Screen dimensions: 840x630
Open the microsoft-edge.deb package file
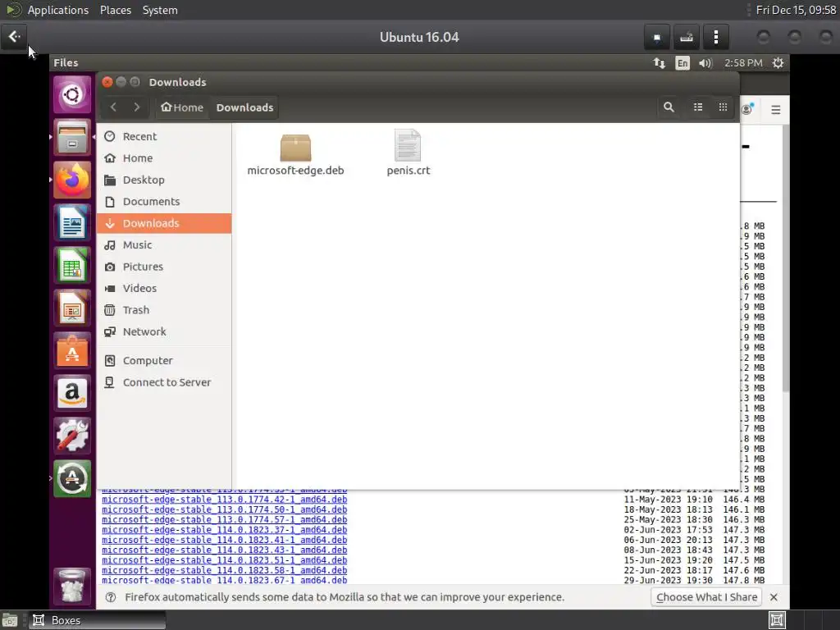295,154
